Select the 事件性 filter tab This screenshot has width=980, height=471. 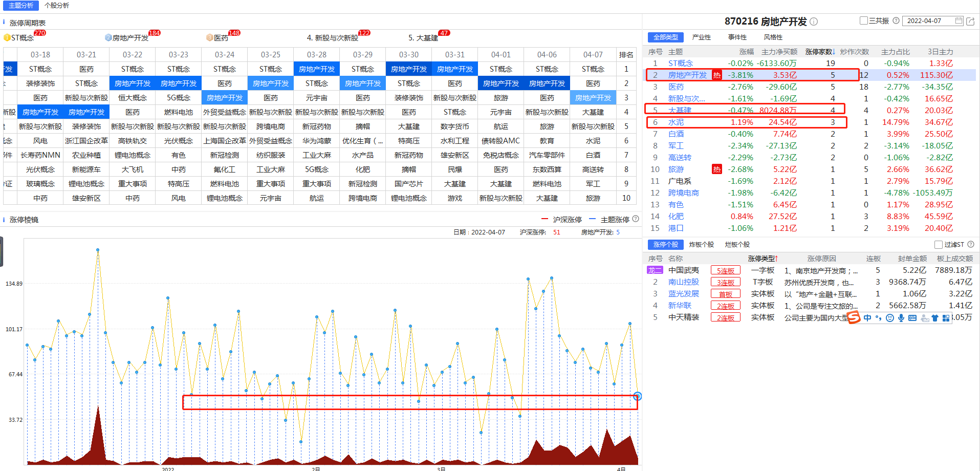pos(737,37)
